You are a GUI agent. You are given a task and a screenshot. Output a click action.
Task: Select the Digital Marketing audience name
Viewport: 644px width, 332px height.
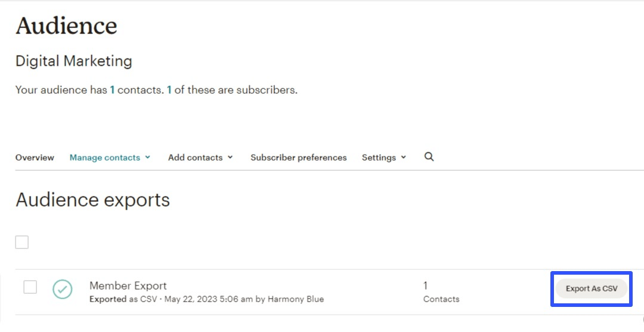click(73, 62)
